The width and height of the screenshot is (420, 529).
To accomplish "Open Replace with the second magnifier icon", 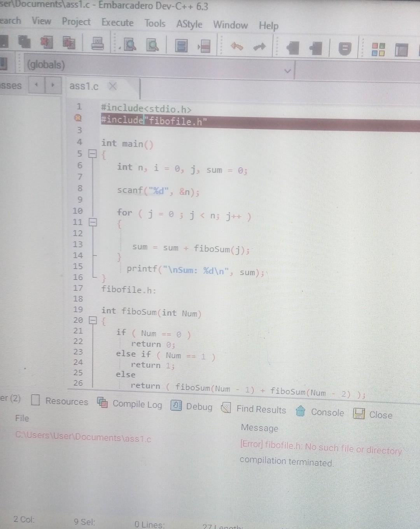I will coord(152,45).
